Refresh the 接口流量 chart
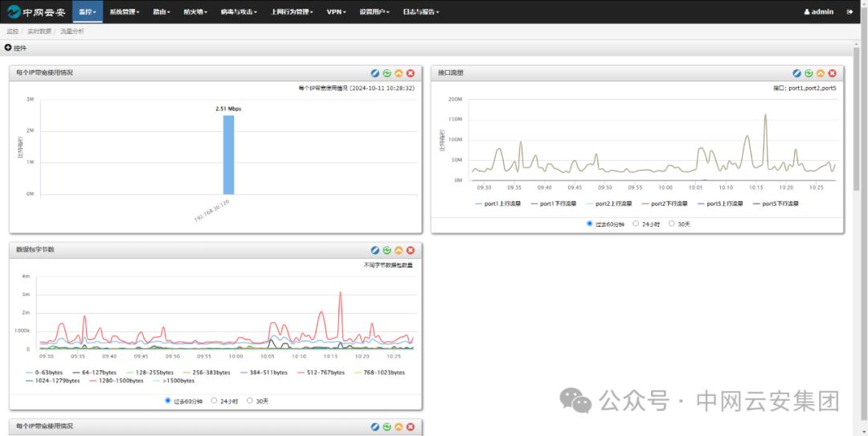The height and width of the screenshot is (436, 868). 809,73
